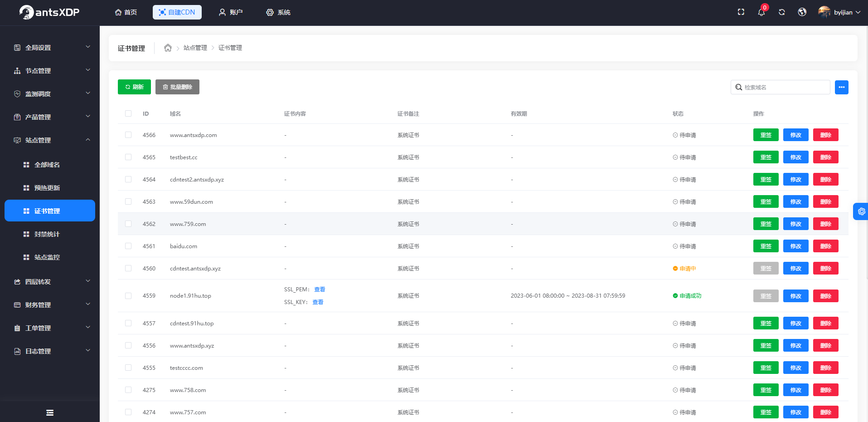Click the 节点管理 sidebar icon
The image size is (868, 422).
17,71
